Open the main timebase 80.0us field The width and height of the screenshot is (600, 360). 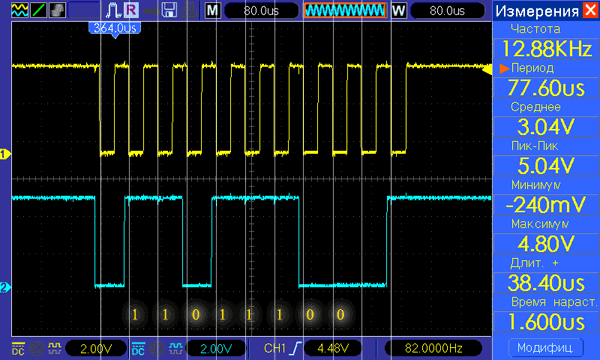coord(261,10)
